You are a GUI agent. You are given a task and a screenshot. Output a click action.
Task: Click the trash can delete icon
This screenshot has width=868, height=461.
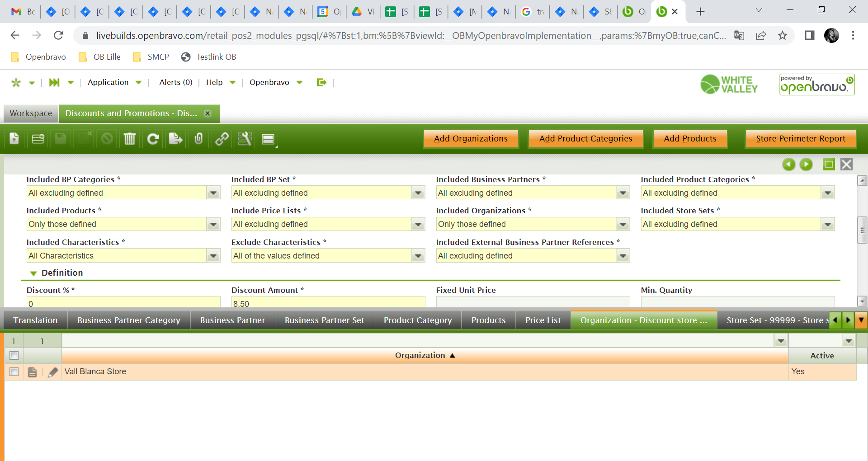pyautogui.click(x=129, y=139)
